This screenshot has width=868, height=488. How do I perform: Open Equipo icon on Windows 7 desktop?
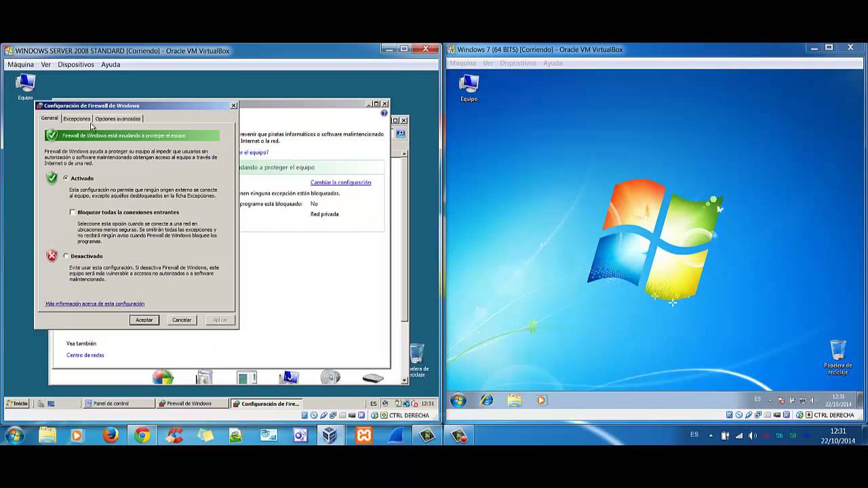(x=469, y=87)
